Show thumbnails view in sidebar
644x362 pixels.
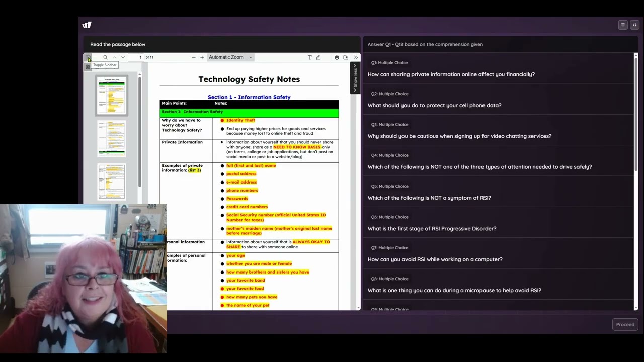pyautogui.click(x=88, y=67)
